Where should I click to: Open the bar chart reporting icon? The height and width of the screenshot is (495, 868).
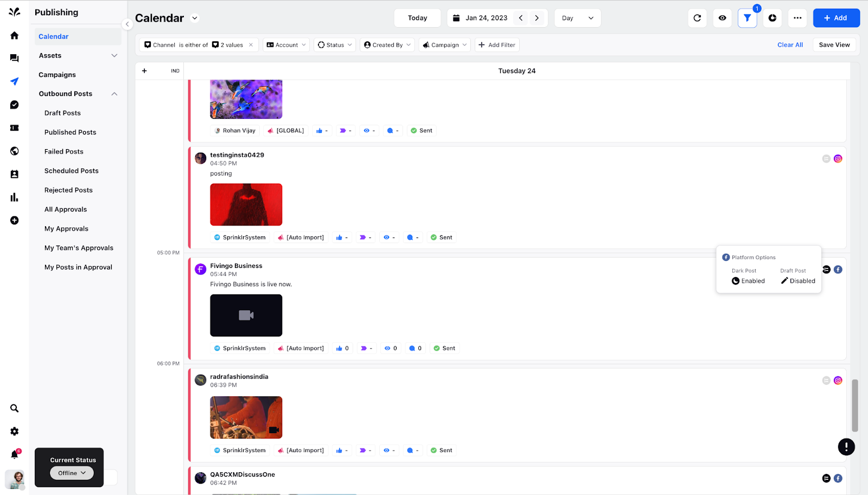pos(15,197)
